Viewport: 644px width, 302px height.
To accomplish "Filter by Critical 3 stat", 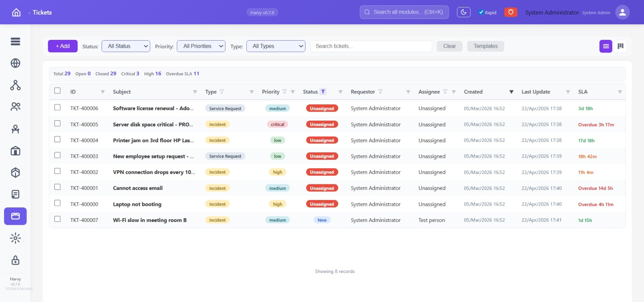I will [x=130, y=74].
